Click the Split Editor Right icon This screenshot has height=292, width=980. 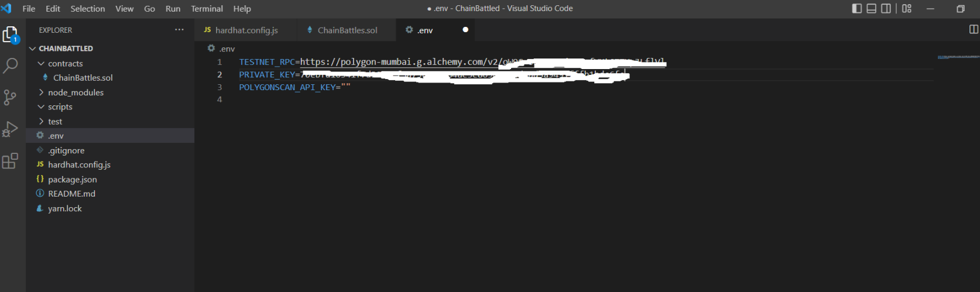pyautogui.click(x=974, y=30)
